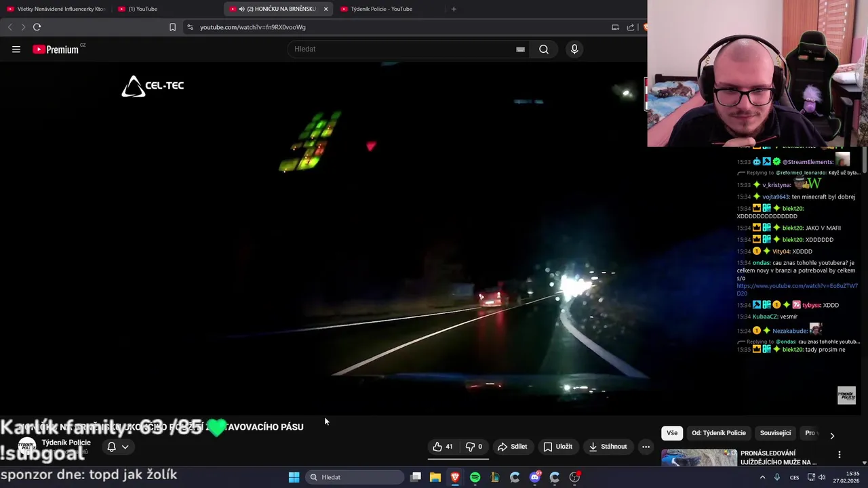
Task: Switch to Všetky Nenávidené Influencerky tab
Action: point(56,9)
